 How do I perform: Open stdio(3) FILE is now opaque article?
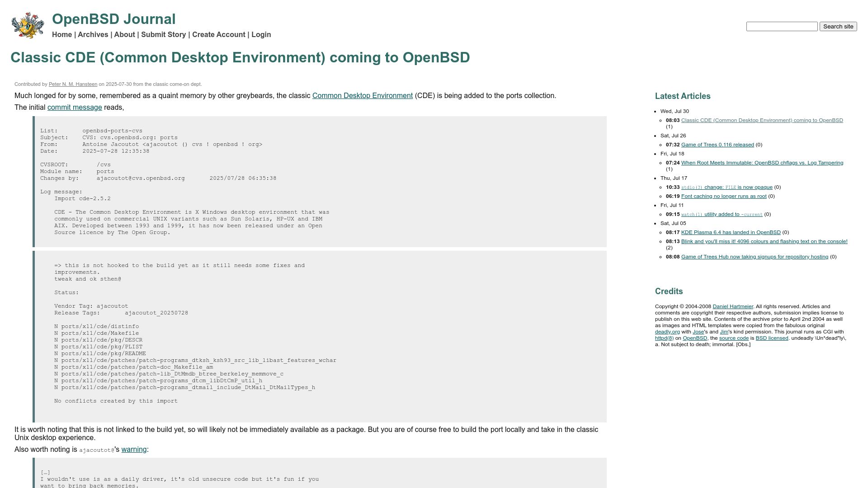click(x=726, y=187)
